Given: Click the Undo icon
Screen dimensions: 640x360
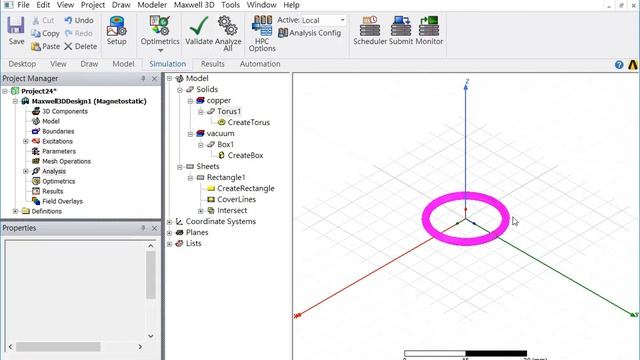Looking at the screenshot, I should (68, 20).
